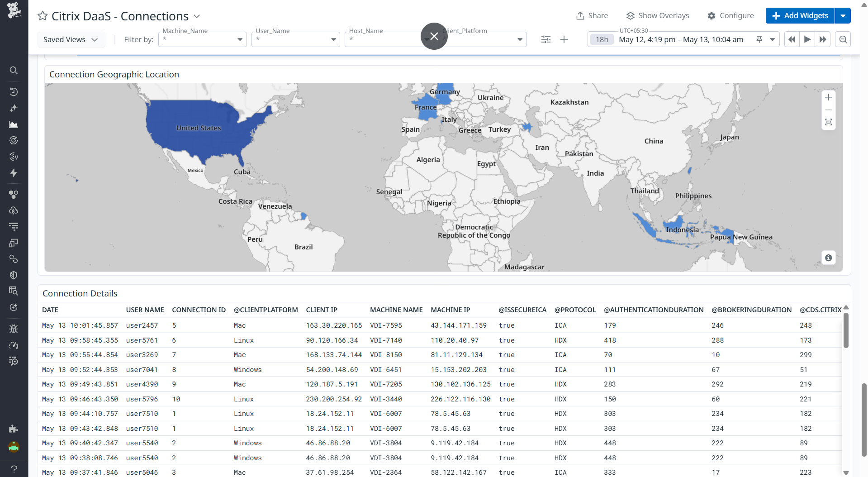
Task: Open the lightning bolt Actions icon
Action: coord(14,173)
